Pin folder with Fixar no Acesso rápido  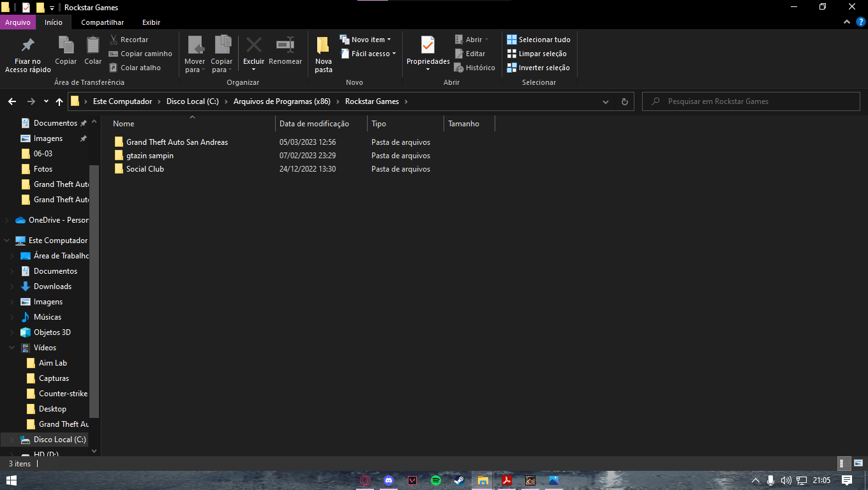tap(27, 55)
